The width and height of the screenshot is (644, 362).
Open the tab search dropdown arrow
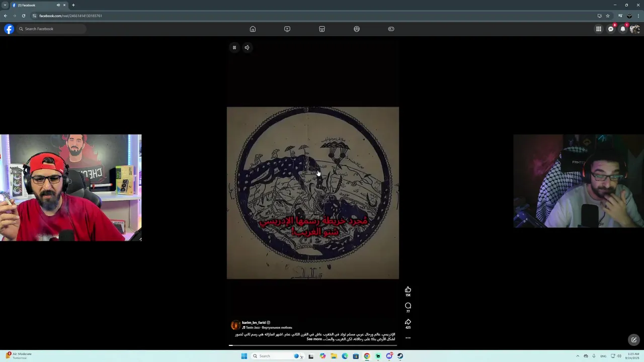pos(5,5)
